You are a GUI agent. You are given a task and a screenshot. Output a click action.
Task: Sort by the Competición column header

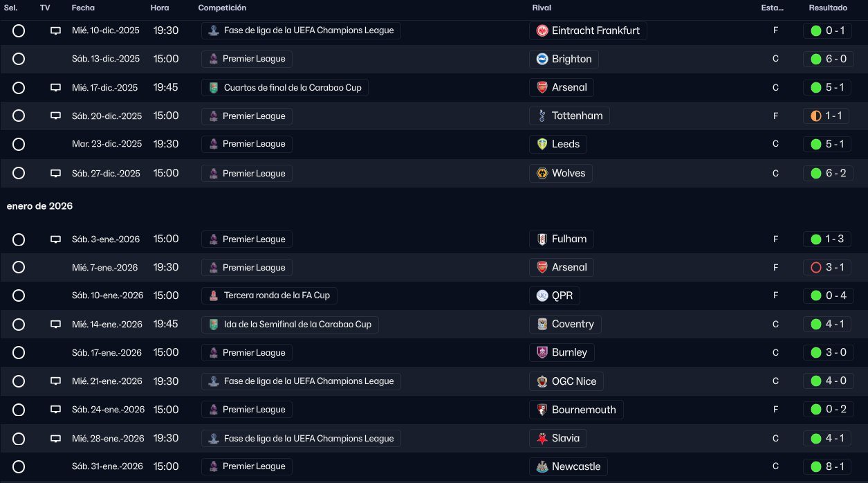pos(222,8)
